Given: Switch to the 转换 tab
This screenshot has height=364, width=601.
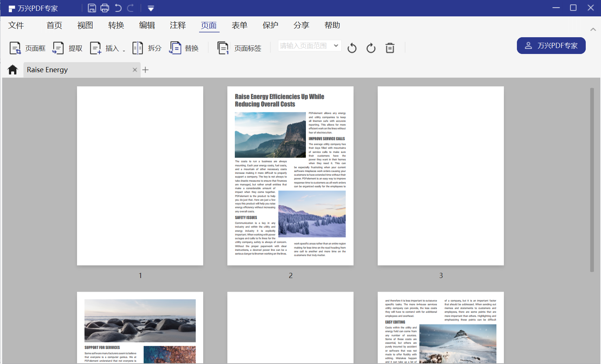Looking at the screenshot, I should coord(116,25).
